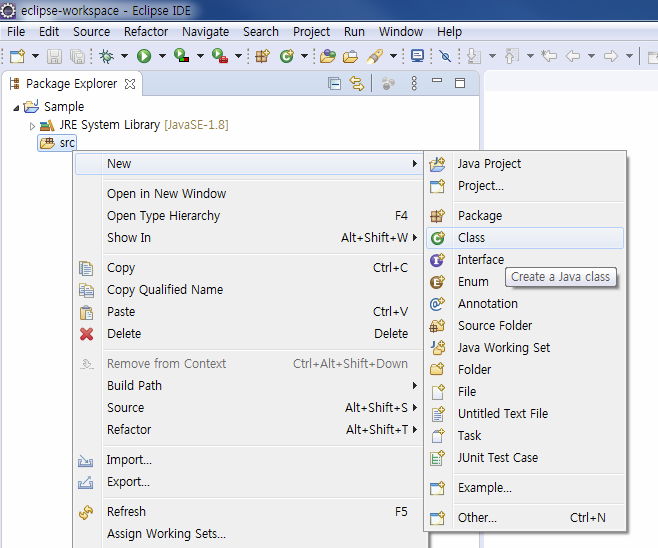Click the Run Last Tool icon
Screen dimensions: 658x548
point(220,56)
